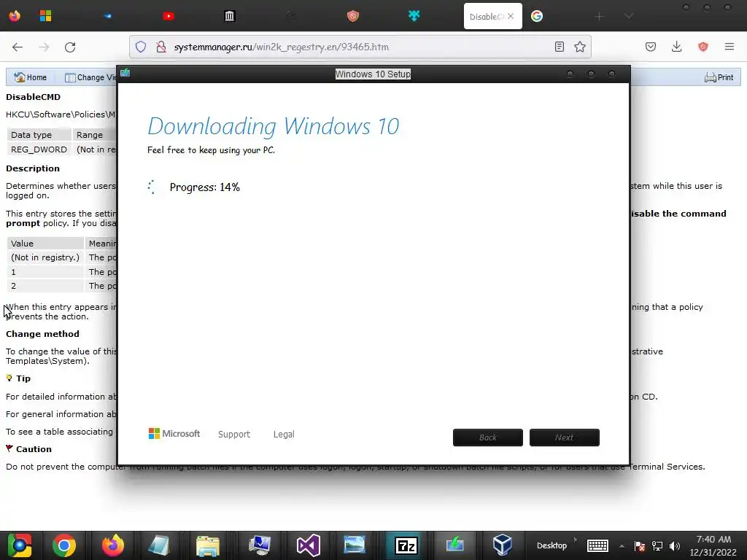Image resolution: width=747 pixels, height=560 pixels.
Task: Click the Caution flag icon
Action: tap(9, 448)
